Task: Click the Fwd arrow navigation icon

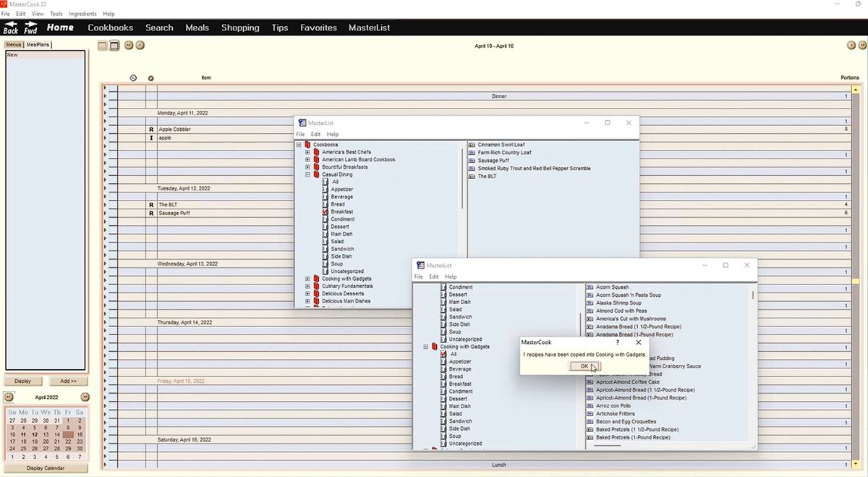Action: (30, 28)
